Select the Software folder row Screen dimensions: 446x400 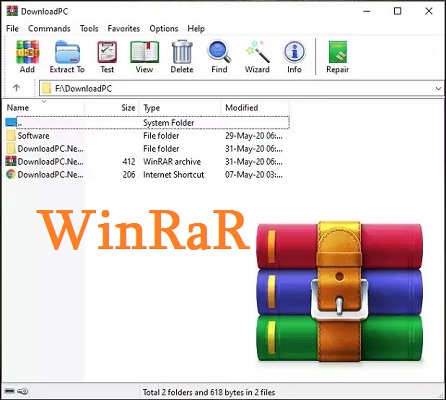[147, 135]
